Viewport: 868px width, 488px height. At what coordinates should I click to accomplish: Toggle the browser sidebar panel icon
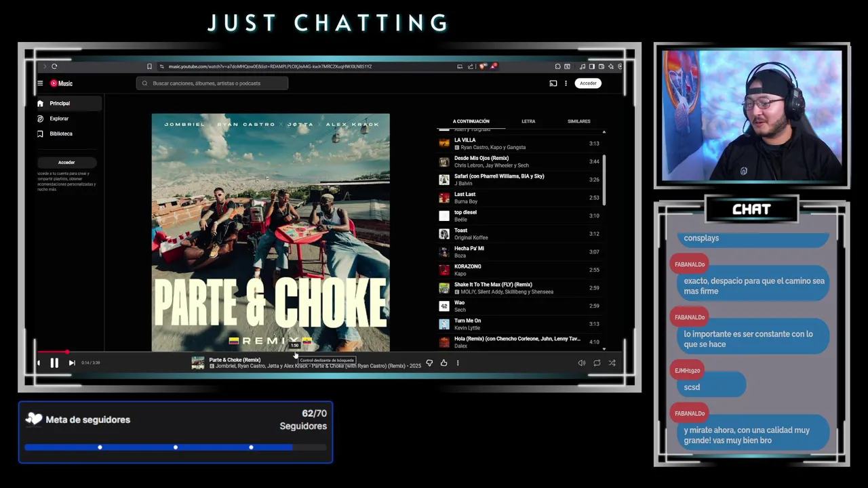592,66
